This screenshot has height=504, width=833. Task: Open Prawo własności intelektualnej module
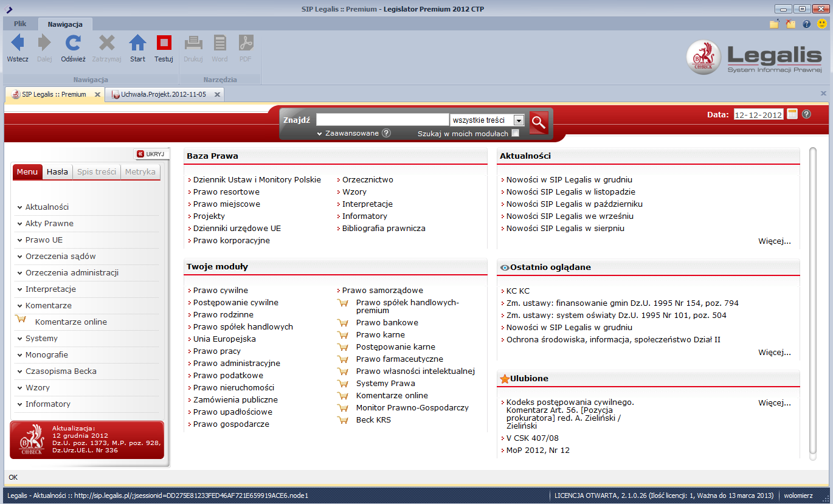tap(415, 371)
